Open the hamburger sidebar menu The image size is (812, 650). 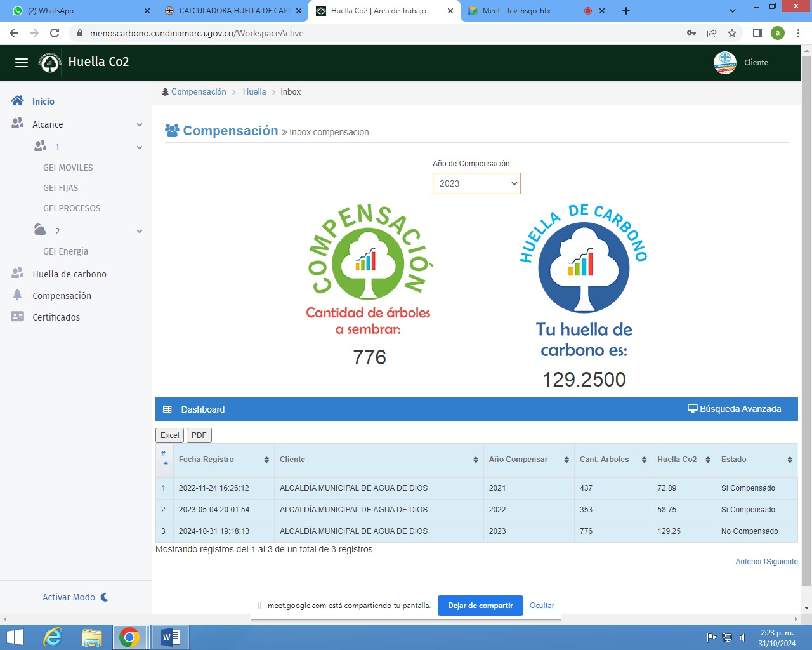tap(22, 62)
